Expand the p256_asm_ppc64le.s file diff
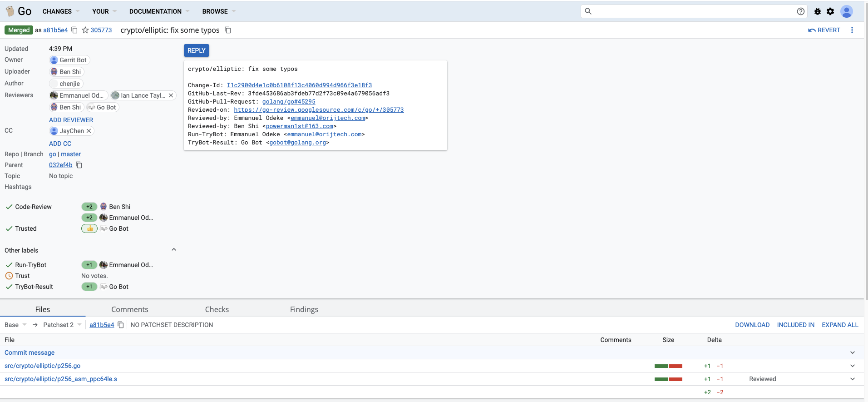Screen dimensions: 868x402 (853, 379)
